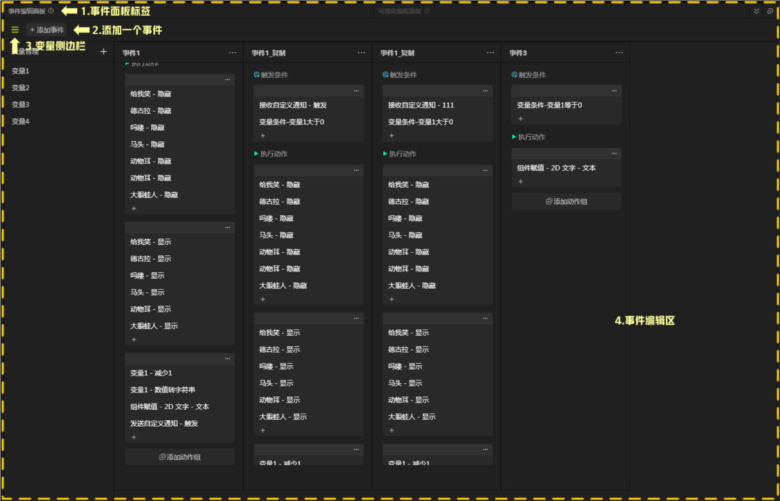Viewport: 780px width, 501px height.
Task: Select the 接收自定义通知 - 触发 condition
Action: pos(293,105)
